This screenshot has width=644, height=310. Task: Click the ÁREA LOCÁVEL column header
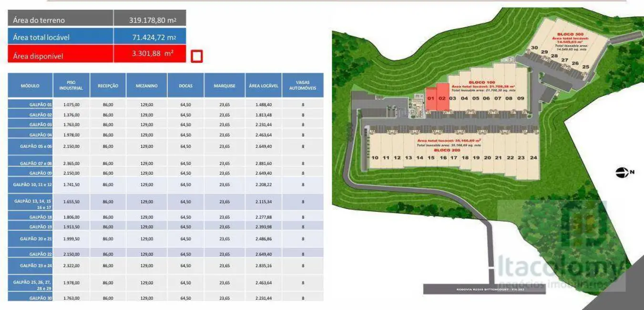(263, 86)
